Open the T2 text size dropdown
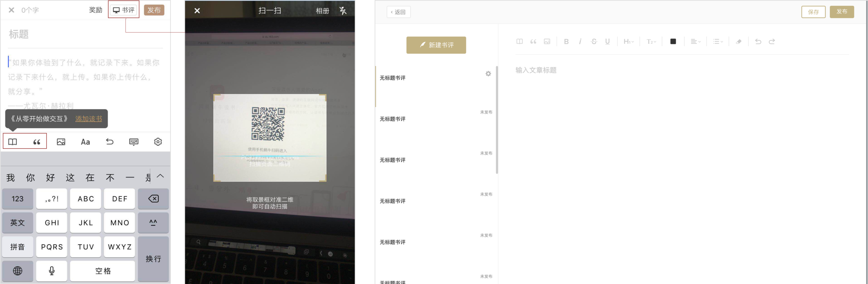Screen dimensions: 868x284 pyautogui.click(x=650, y=41)
